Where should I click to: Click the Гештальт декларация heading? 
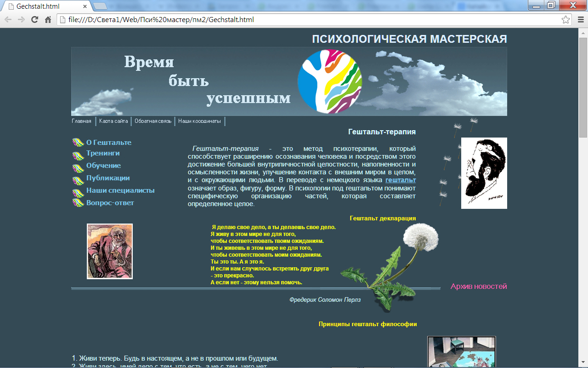(x=383, y=218)
